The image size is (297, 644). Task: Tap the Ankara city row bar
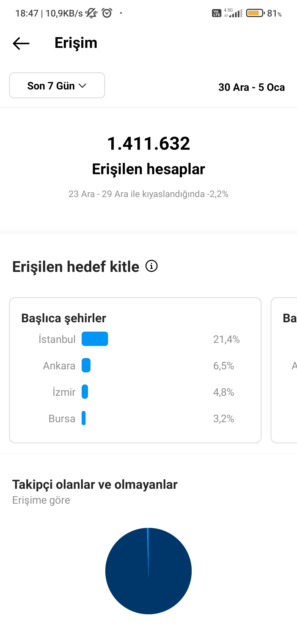coord(86,365)
